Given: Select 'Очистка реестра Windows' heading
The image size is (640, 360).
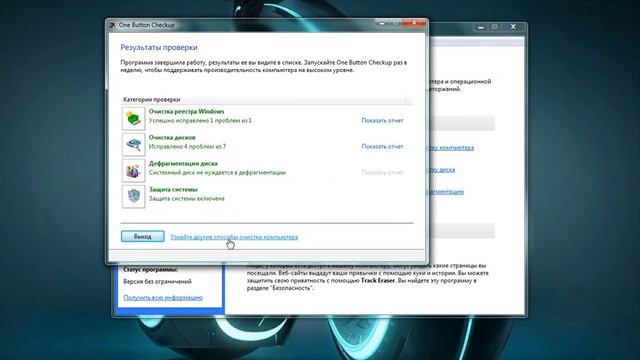Looking at the screenshot, I should click(x=186, y=111).
